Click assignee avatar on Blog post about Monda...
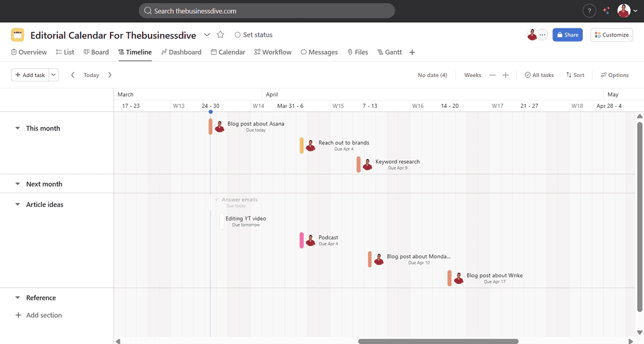This screenshot has height=344, width=644. point(379,259)
